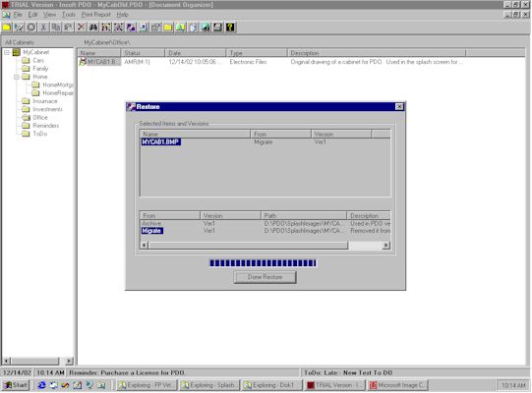Click the Type column header
The height and width of the screenshot is (393, 532).
[x=257, y=53]
